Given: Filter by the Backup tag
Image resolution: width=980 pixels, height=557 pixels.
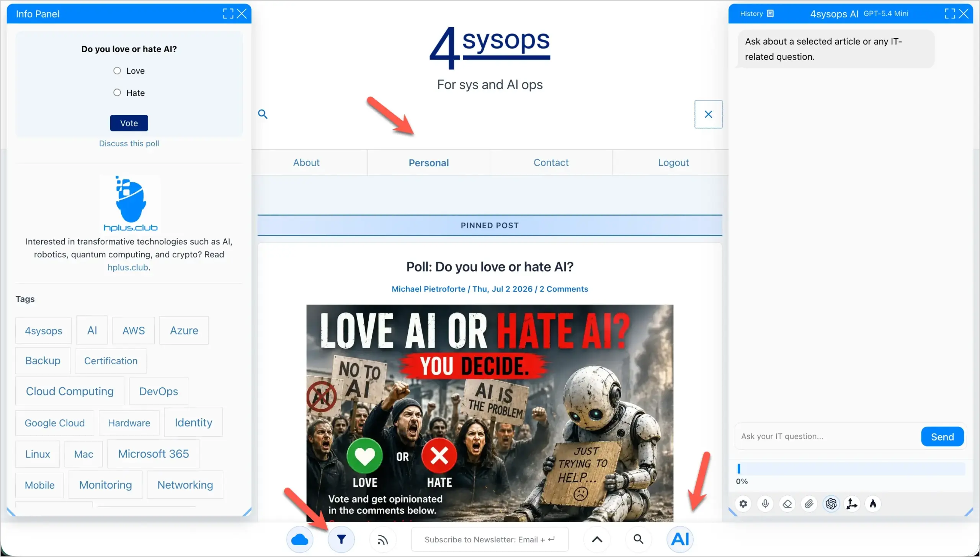Looking at the screenshot, I should click(42, 360).
